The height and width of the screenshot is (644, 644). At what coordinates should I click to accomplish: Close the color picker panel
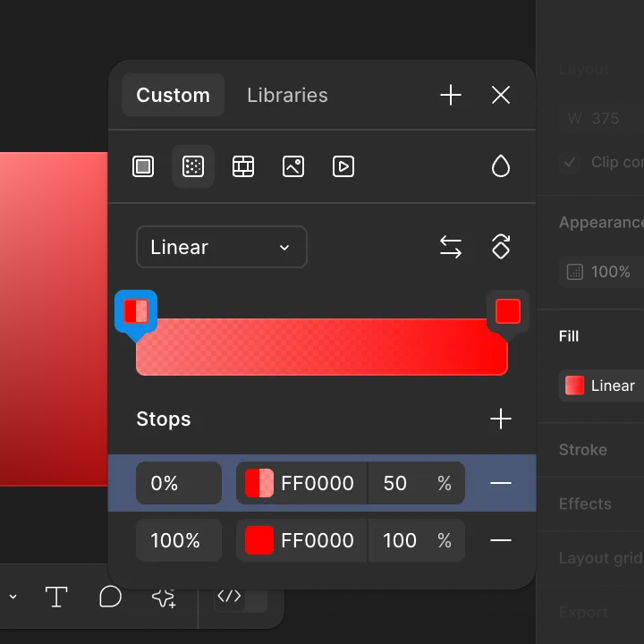point(501,95)
